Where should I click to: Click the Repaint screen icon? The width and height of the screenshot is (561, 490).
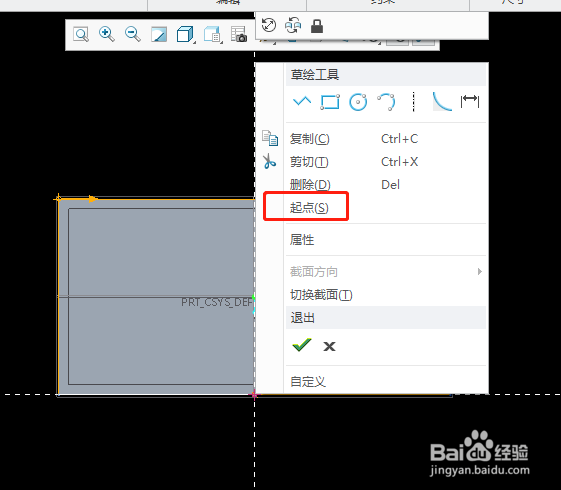tap(159, 35)
